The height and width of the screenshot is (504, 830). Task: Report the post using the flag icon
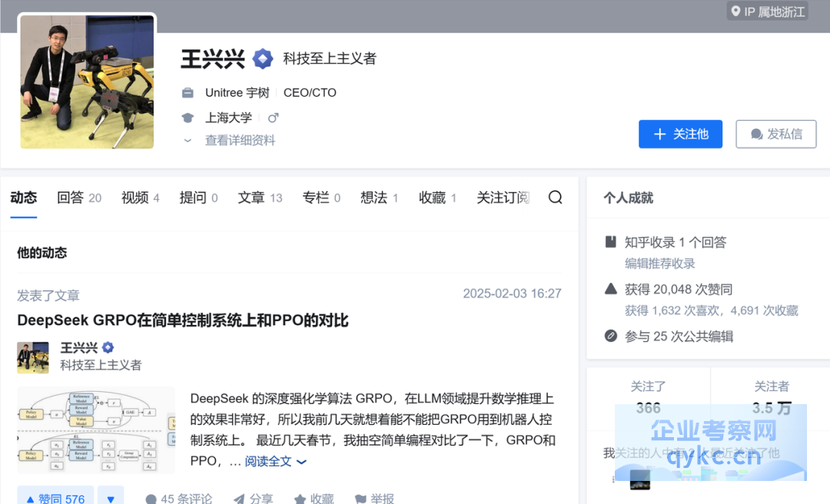pos(360,499)
